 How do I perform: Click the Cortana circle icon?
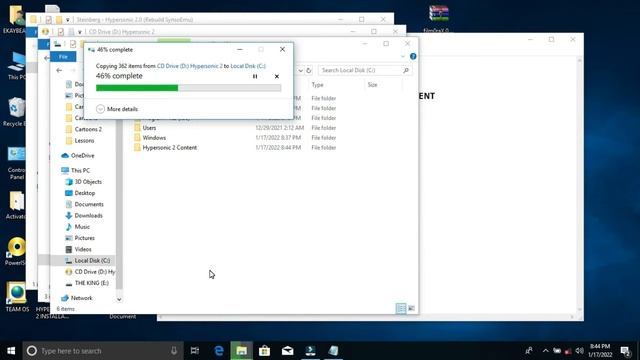click(x=32, y=351)
